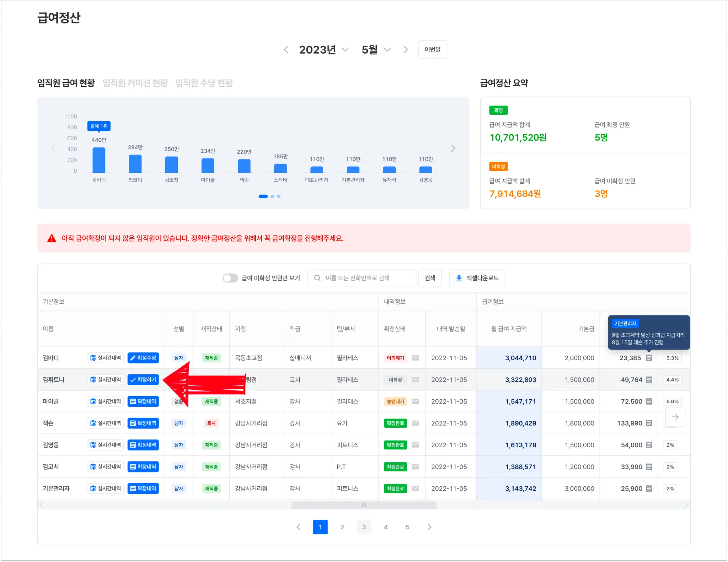Go to the previous month arrow
This screenshot has width=728, height=562.
point(286,50)
